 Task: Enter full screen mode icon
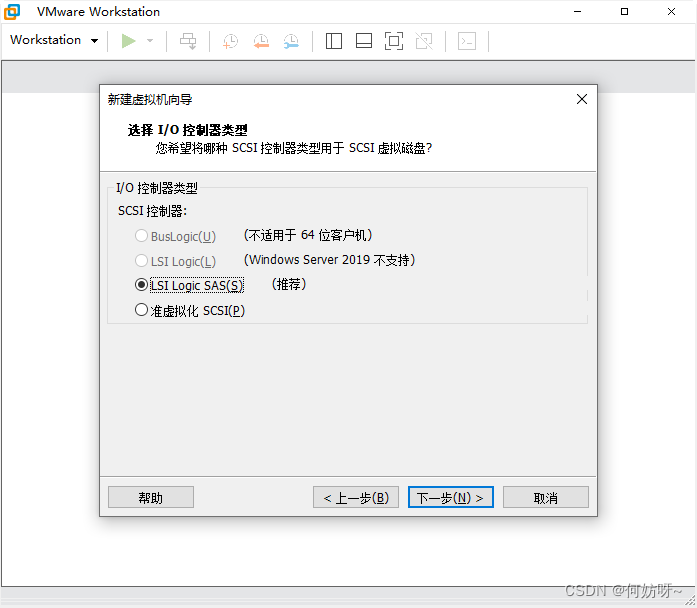pos(394,41)
